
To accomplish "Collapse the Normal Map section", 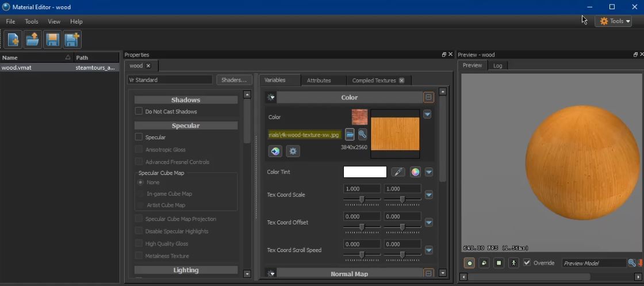I will pyautogui.click(x=428, y=274).
